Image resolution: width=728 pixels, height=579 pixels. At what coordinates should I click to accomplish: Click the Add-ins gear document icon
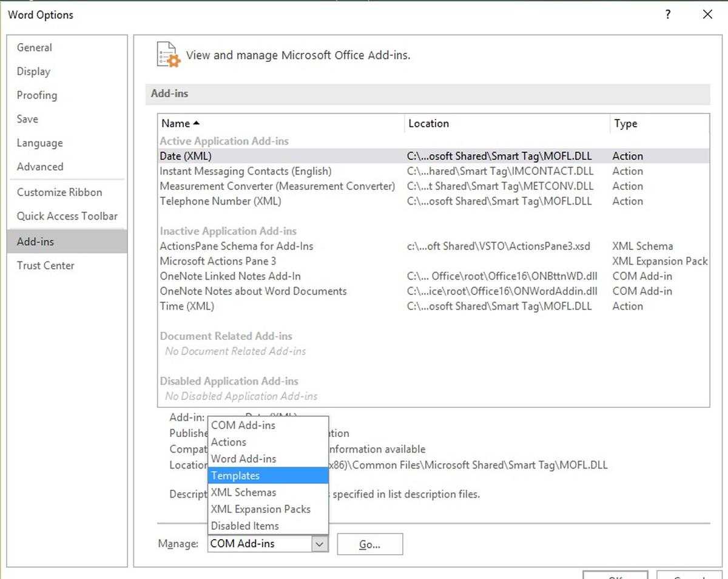(168, 55)
